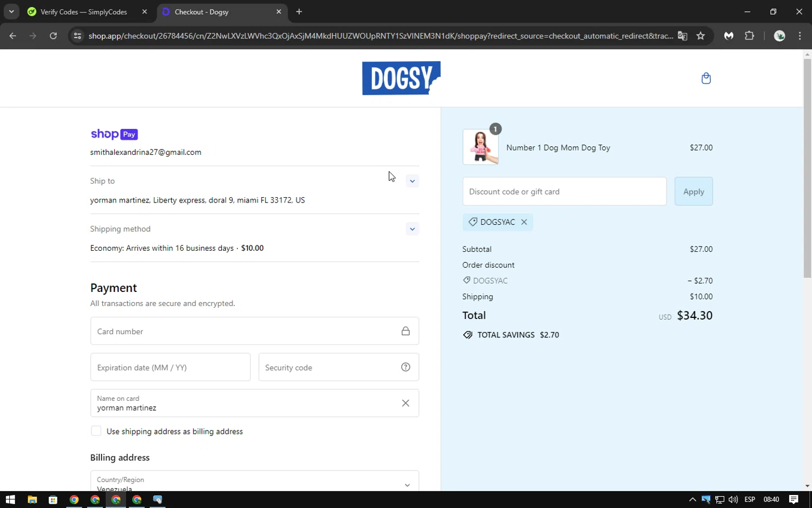This screenshot has width=812, height=508.
Task: Open the taskbar volume control
Action: (733, 499)
